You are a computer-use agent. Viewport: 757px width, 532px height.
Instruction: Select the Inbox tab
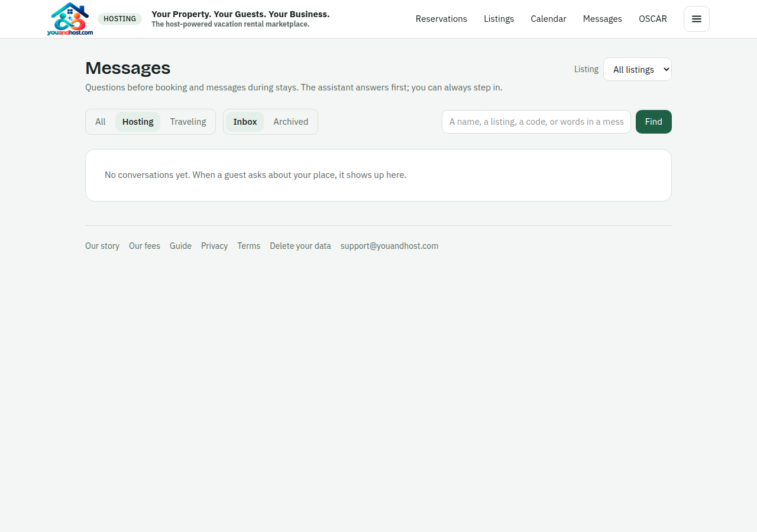pos(245,122)
